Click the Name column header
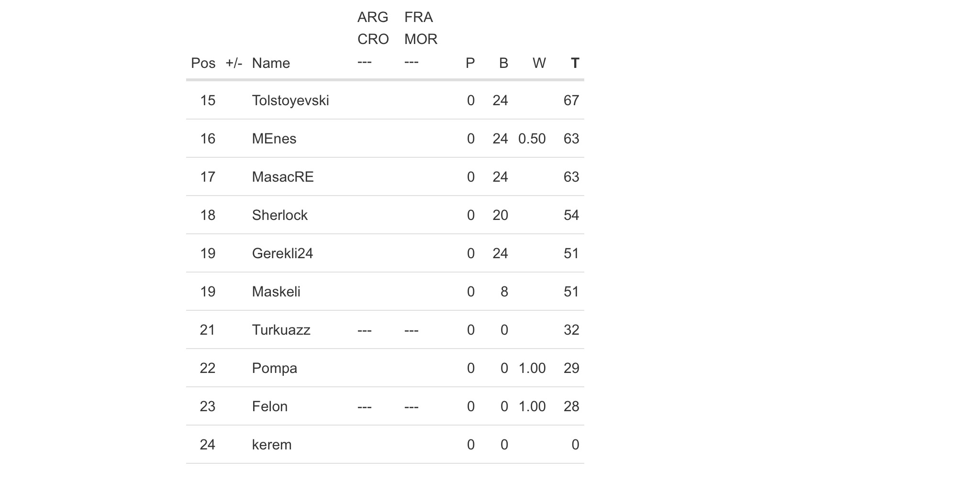Viewport: 980px width, 481px height. [x=271, y=63]
